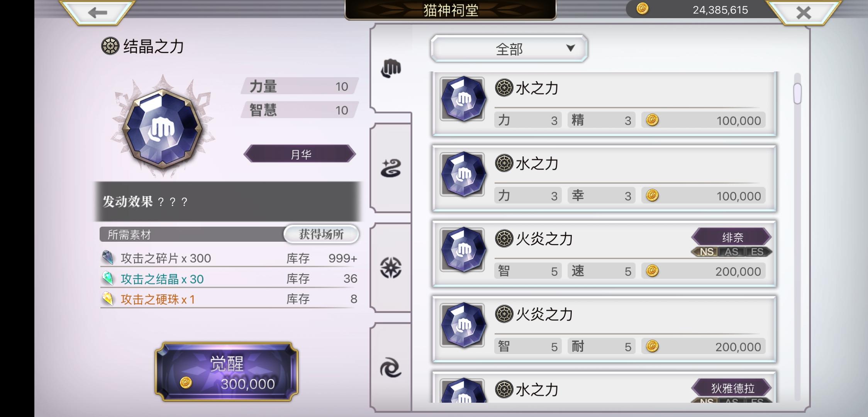This screenshot has width=868, height=417.
Task: Tap the 觉醒 awaken button
Action: click(x=227, y=372)
